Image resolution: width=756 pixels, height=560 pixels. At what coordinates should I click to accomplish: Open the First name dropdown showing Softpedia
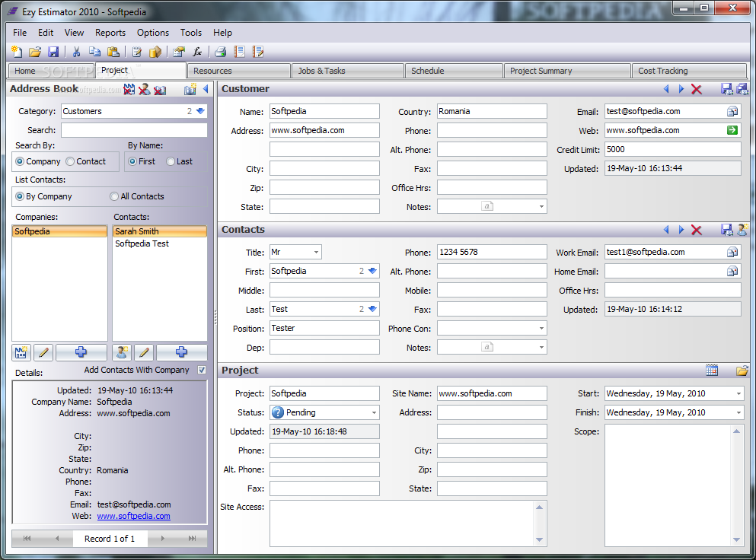372,271
